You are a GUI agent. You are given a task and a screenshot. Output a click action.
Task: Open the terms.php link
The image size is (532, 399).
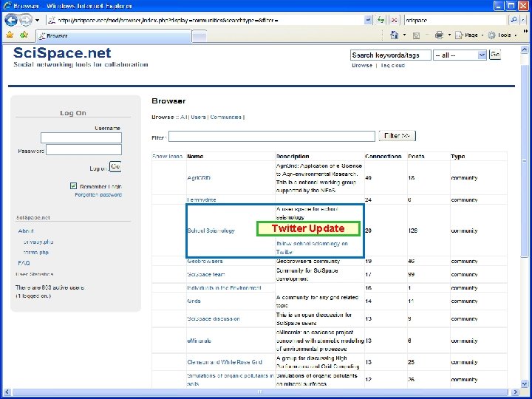36,253
